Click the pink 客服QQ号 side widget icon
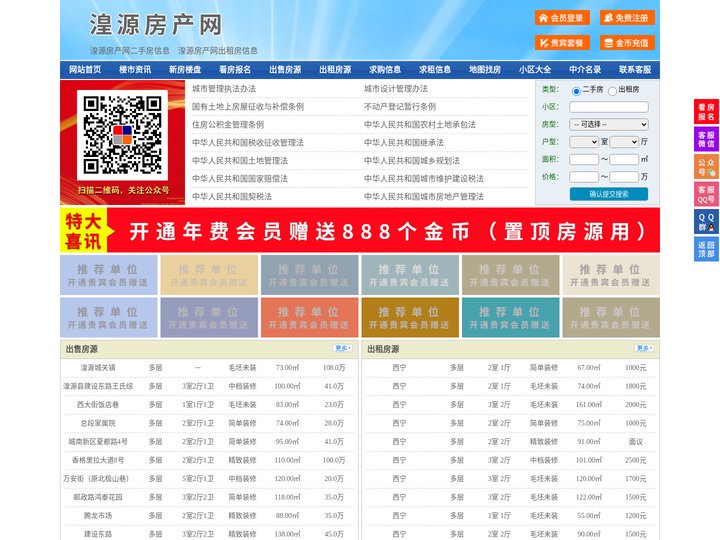 [706, 194]
